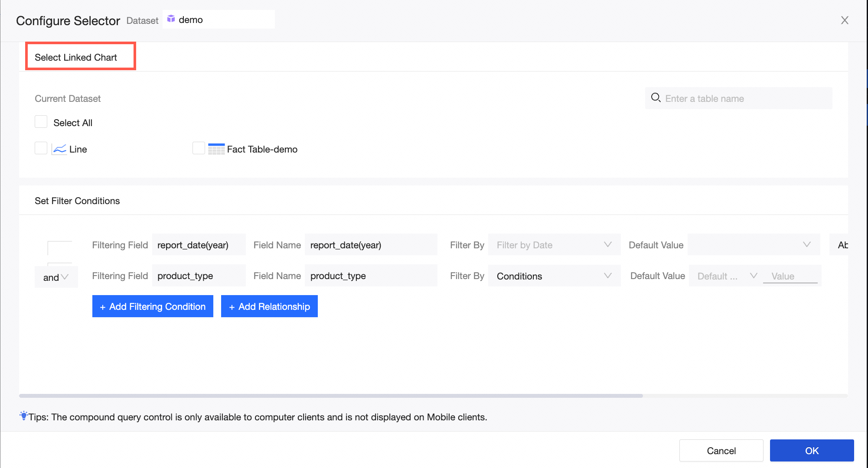The image size is (868, 468).
Task: Close the Configure Selector dialog
Action: tap(844, 20)
